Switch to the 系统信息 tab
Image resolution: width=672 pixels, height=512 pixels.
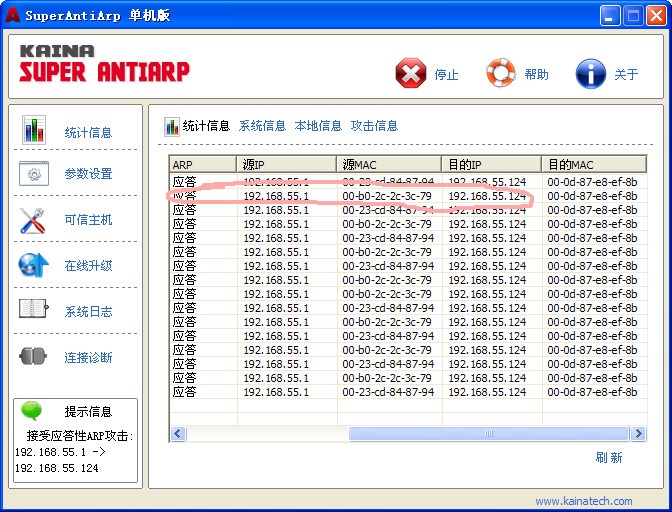click(x=262, y=126)
